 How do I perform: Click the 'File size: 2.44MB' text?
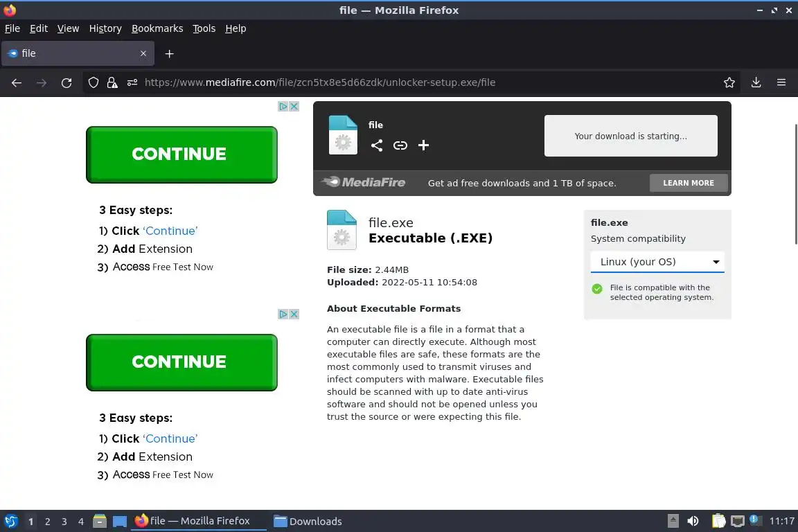[367, 270]
